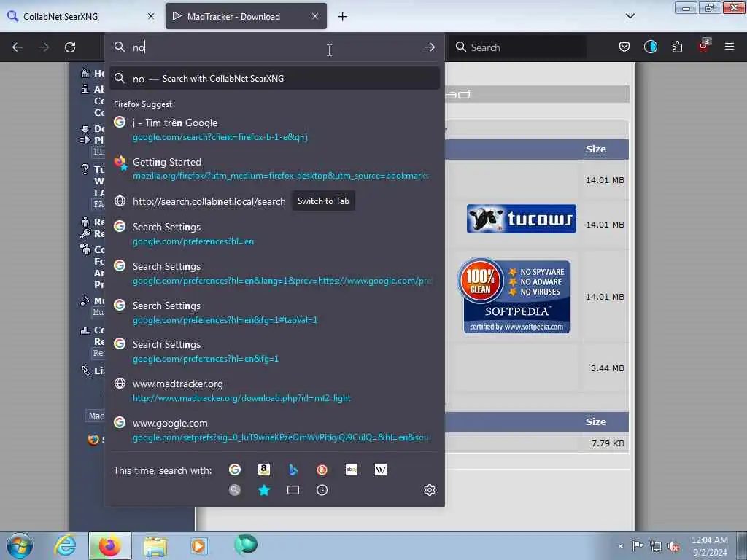Open the Getting Started mozilla.org suggestion

tap(274, 168)
